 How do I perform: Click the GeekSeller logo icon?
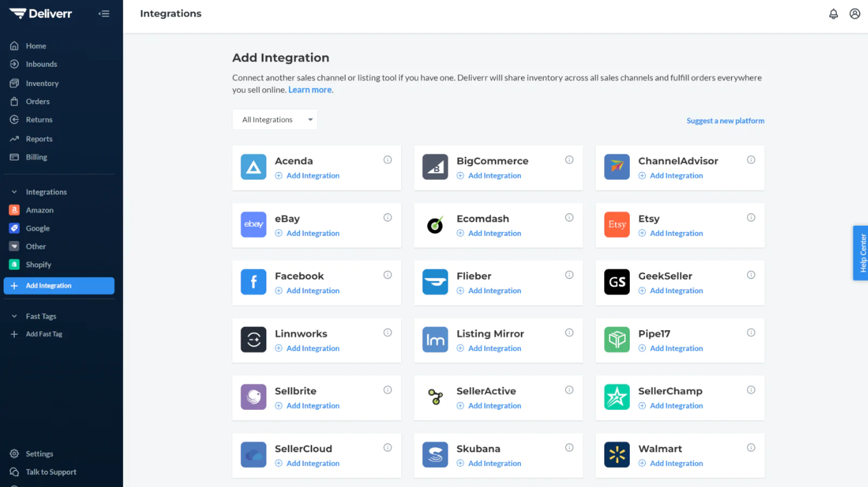point(617,282)
